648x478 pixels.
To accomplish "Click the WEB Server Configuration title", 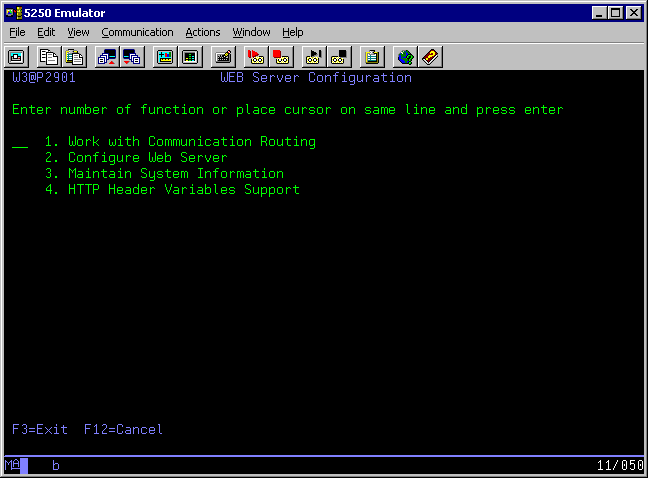I will pyautogui.click(x=316, y=78).
